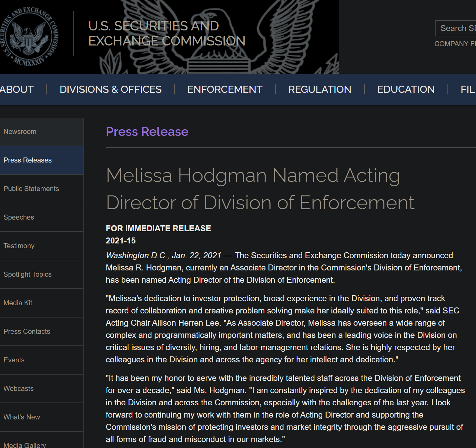Screen dimensions: 476x448
Task: Open What's New sidebar item
Action: pyautogui.click(x=42, y=417)
